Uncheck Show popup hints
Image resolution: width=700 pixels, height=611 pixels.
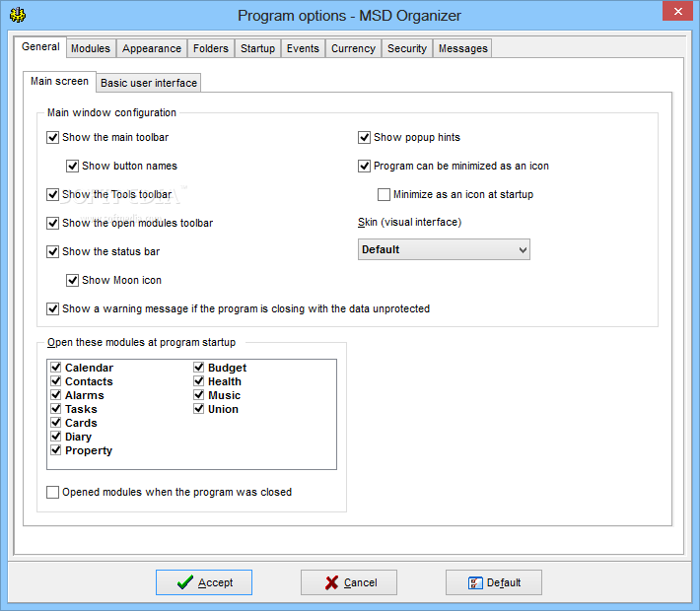(364, 137)
